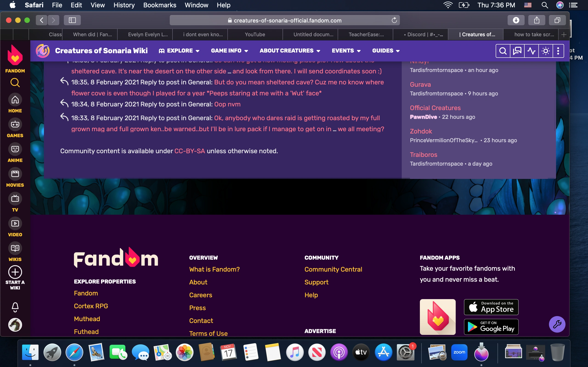Screen dimensions: 588x367
Task: Open the Bookmarks menu in menu bar
Action: (160, 5)
